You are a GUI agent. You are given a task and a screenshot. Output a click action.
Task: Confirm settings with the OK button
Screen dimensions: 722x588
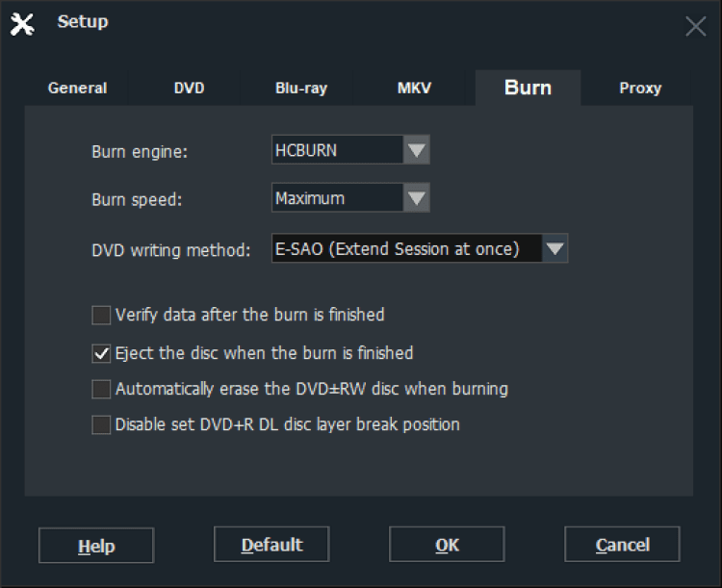(x=447, y=545)
